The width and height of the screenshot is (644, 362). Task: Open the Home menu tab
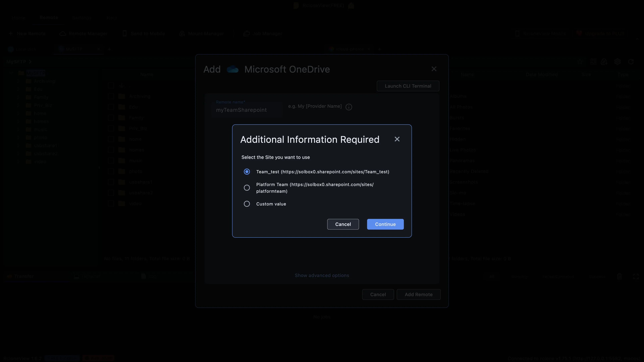(x=18, y=18)
